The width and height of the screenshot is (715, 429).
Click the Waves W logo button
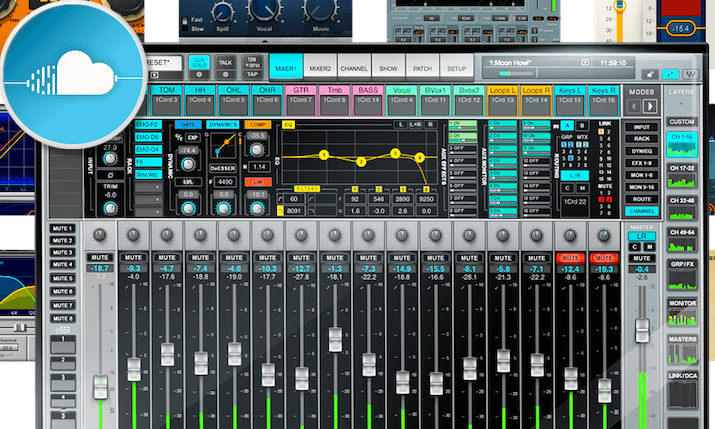coord(691,74)
